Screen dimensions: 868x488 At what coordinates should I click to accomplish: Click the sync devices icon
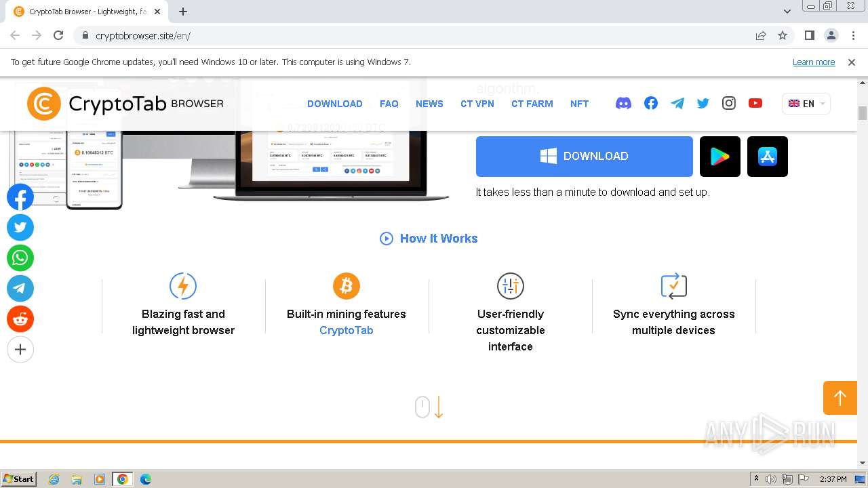pos(673,286)
